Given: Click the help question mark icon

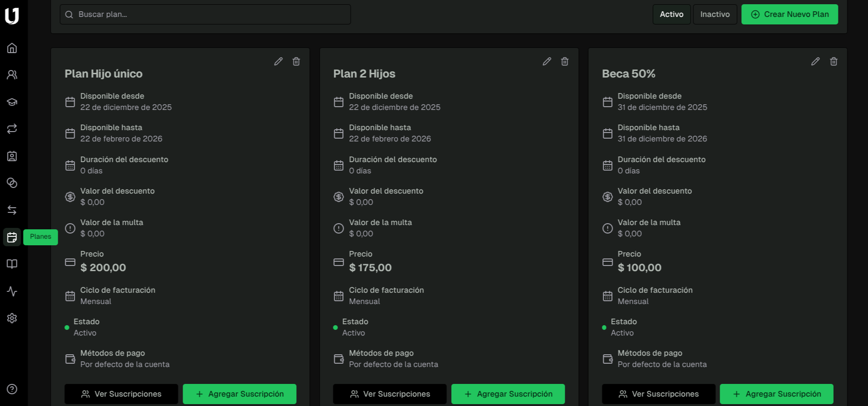Looking at the screenshot, I should pos(12,389).
